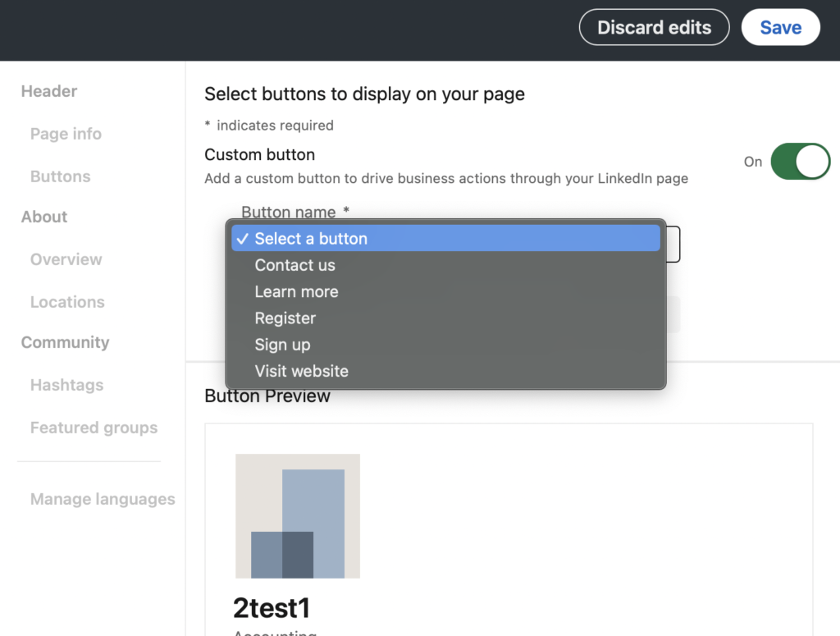
Task: Turn off the Custom button toggle
Action: pyautogui.click(x=800, y=162)
